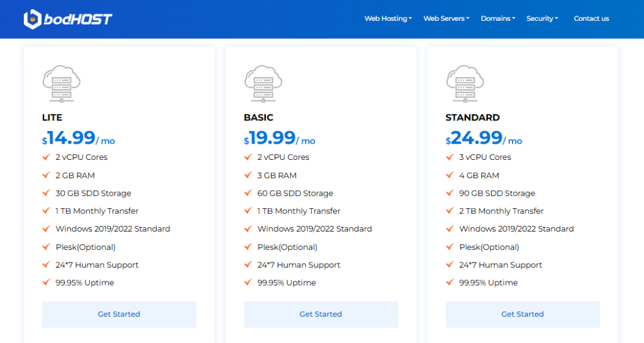Click '60 GB SDD Storage' text
This screenshot has width=644, height=343.
pos(296,193)
